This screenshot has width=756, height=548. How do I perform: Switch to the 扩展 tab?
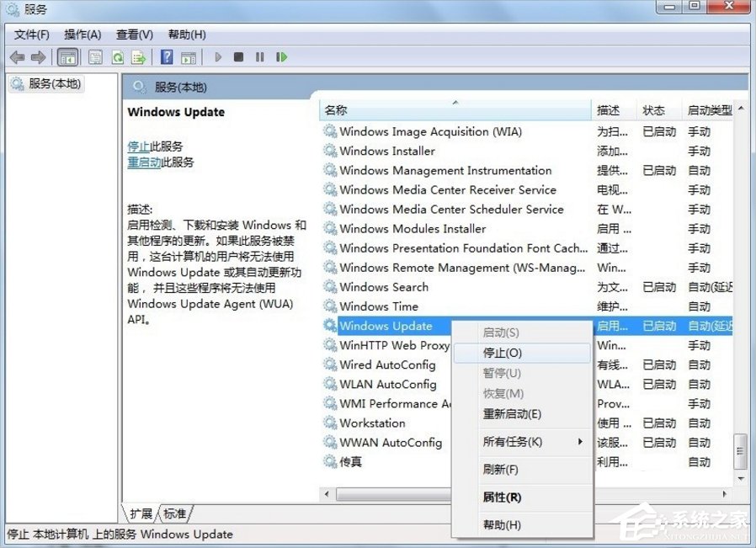click(x=140, y=513)
